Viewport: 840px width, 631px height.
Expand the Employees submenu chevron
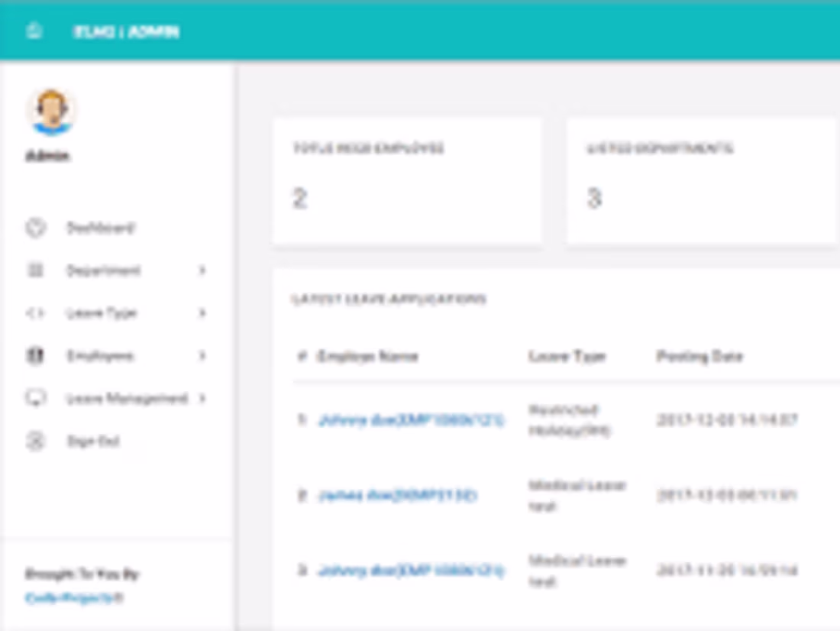pos(202,355)
